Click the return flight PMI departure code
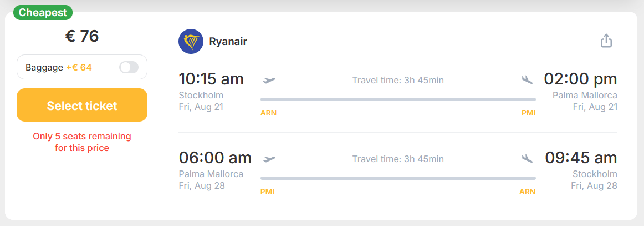644x226 pixels. point(267,192)
